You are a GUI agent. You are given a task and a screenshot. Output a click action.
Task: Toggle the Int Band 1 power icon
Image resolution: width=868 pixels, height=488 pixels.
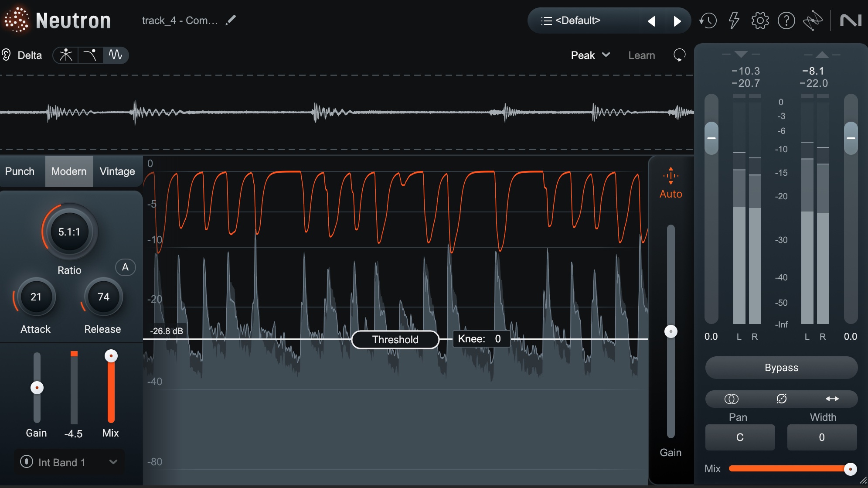pyautogui.click(x=27, y=461)
